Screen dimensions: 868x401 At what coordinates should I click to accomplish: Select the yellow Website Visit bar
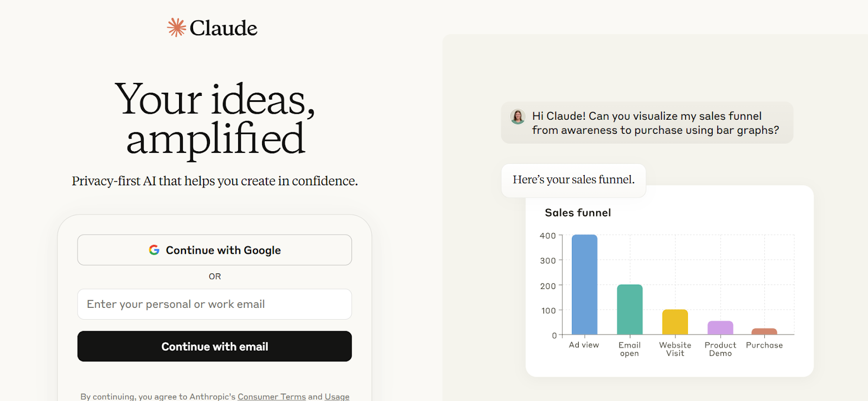675,322
